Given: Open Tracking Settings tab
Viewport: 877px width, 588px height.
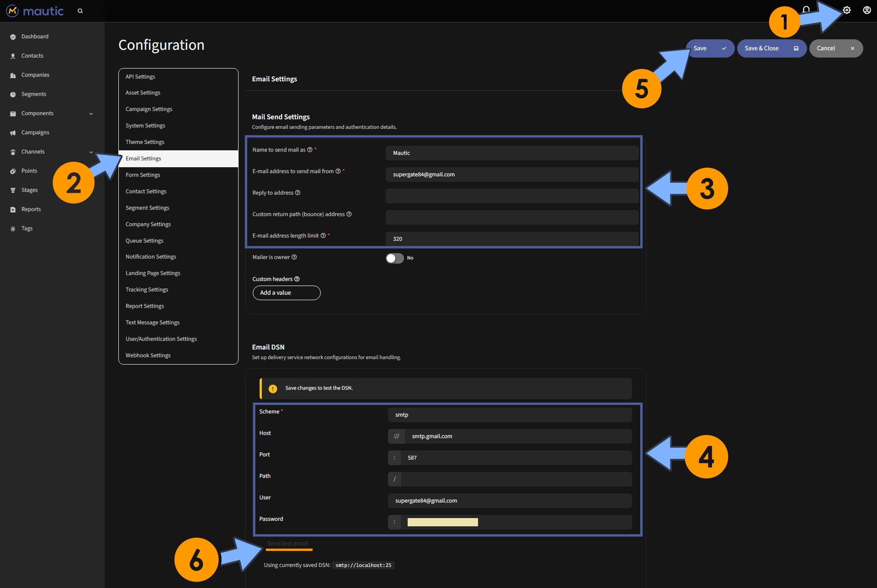Looking at the screenshot, I should click(x=178, y=290).
